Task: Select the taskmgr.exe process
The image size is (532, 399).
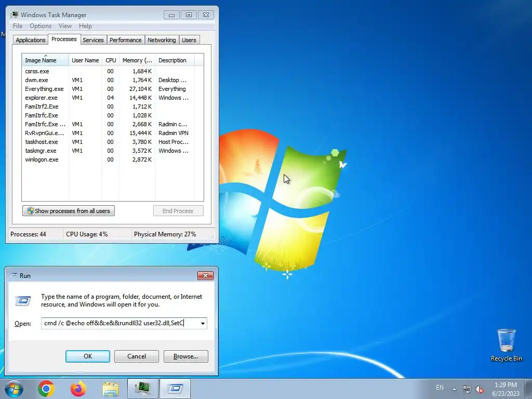Action: (x=108, y=151)
